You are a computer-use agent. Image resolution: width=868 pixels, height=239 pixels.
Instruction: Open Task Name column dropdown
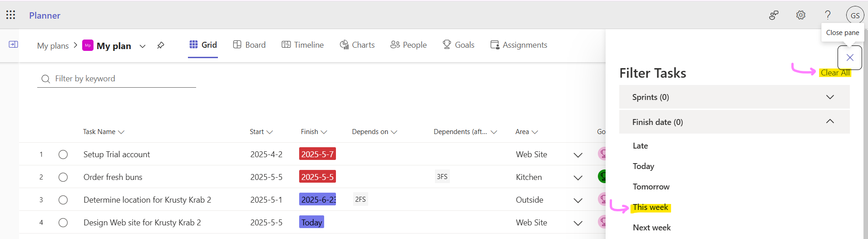[121, 132]
